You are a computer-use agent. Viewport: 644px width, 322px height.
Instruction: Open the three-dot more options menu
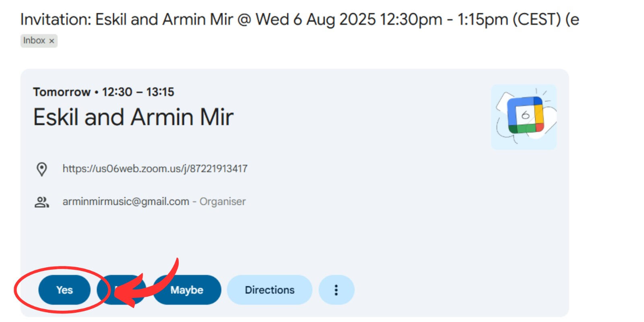pyautogui.click(x=336, y=290)
